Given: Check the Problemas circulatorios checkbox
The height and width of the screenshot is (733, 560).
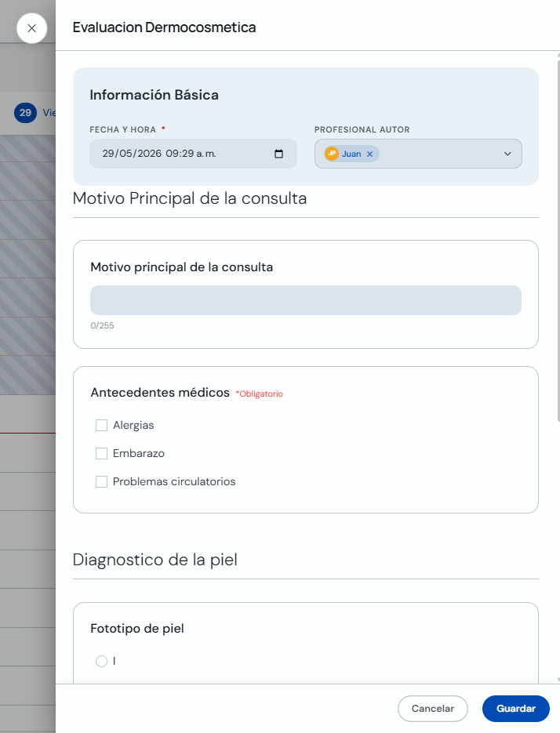Looking at the screenshot, I should (x=101, y=481).
